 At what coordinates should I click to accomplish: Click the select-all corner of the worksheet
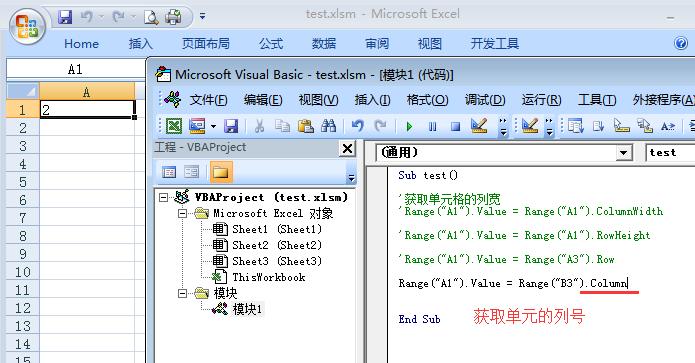coord(23,92)
